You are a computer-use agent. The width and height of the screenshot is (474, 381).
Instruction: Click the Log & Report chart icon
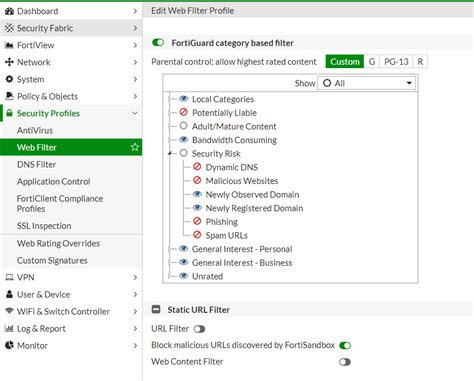(x=9, y=328)
